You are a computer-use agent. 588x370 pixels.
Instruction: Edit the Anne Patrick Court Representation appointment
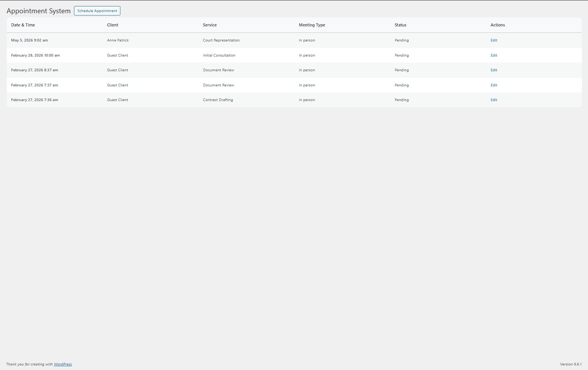point(494,40)
